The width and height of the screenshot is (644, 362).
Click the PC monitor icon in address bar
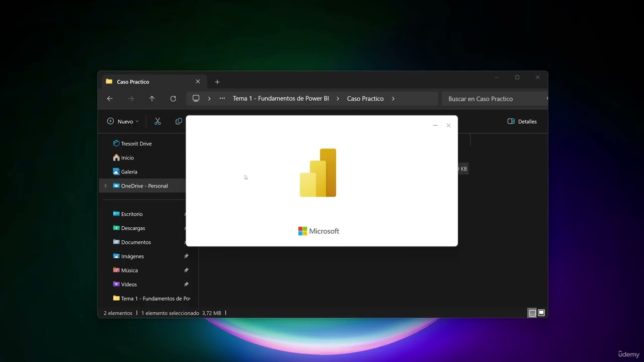pos(196,99)
